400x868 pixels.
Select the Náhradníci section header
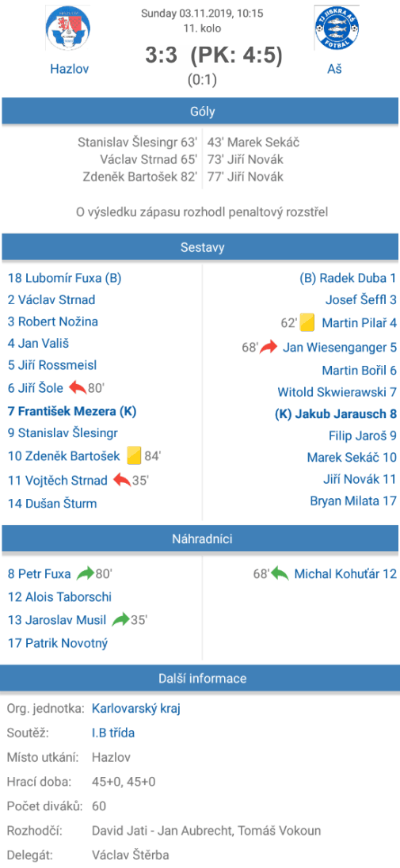200,538
